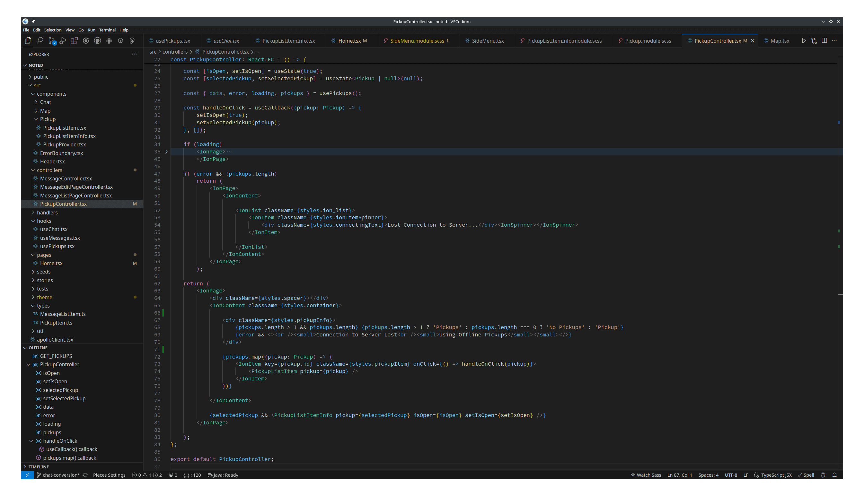Open the Run and Debug view
The height and width of the screenshot is (504, 864).
point(63,40)
